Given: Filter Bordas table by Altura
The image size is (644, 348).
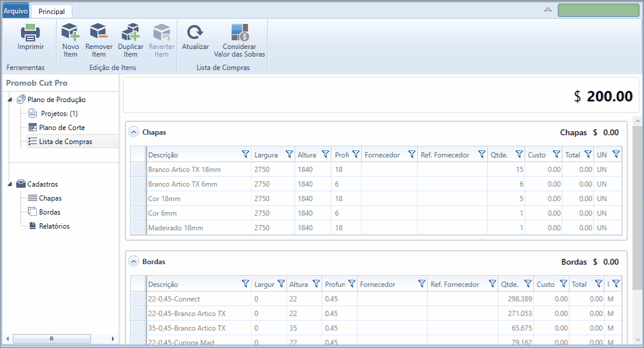Looking at the screenshot, I should click(316, 283).
